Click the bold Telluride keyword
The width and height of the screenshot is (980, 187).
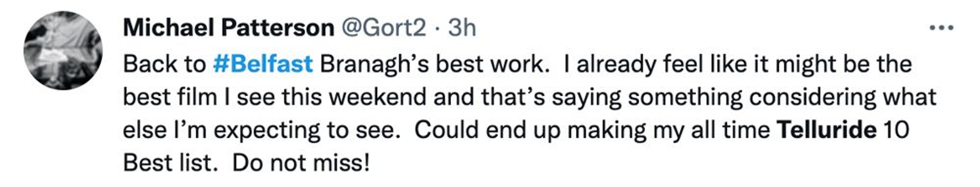pos(827,130)
